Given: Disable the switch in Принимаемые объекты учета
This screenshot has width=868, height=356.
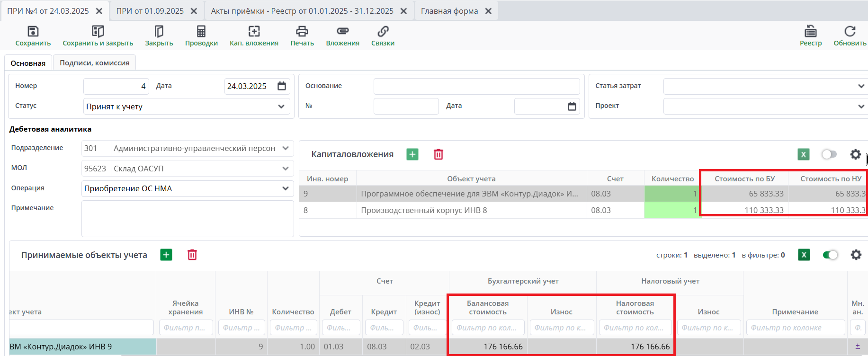Looking at the screenshot, I should (x=830, y=255).
